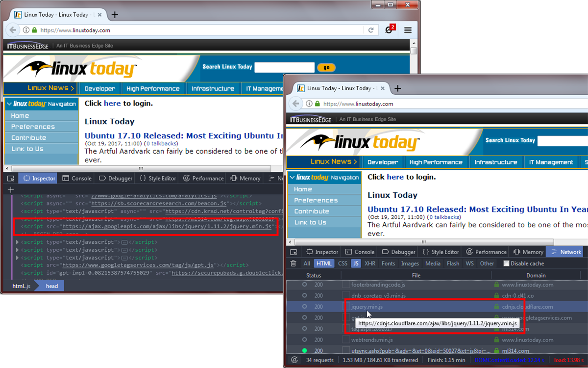Click the go search button
Screen dimensions: 588x368
pyautogui.click(x=326, y=68)
